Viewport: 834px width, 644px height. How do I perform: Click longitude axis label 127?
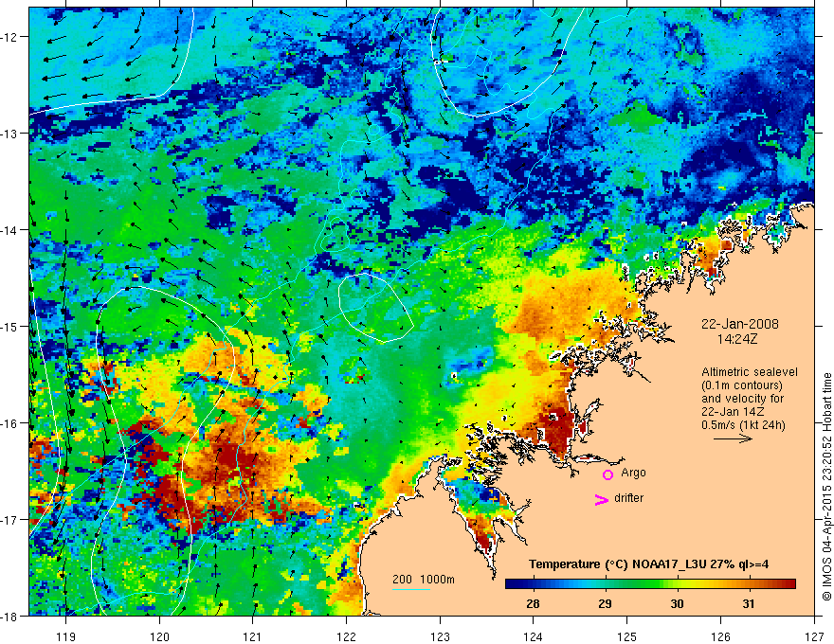(x=814, y=636)
